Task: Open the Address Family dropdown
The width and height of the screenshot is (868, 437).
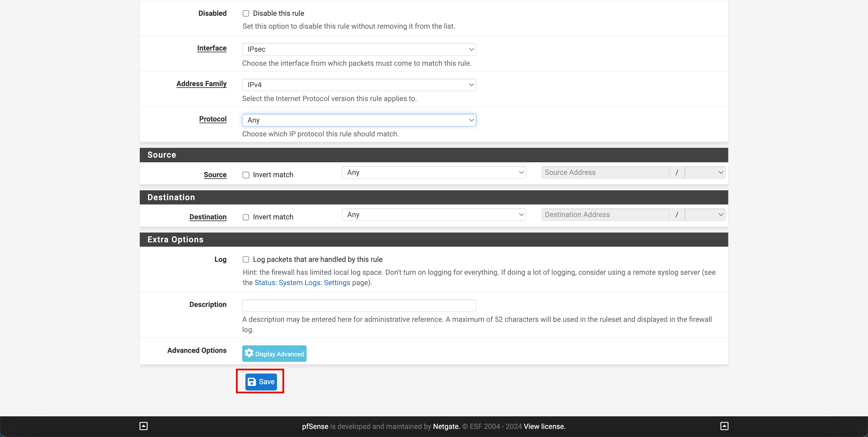Action: point(359,85)
